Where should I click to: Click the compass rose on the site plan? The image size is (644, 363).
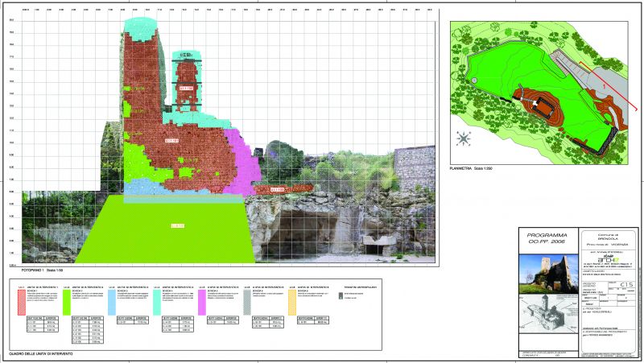pos(464,138)
